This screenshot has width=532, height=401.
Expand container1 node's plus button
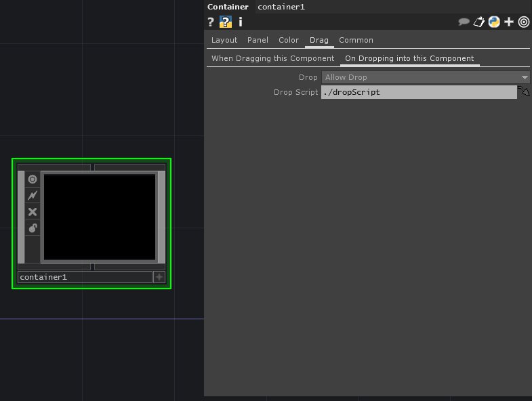point(159,277)
